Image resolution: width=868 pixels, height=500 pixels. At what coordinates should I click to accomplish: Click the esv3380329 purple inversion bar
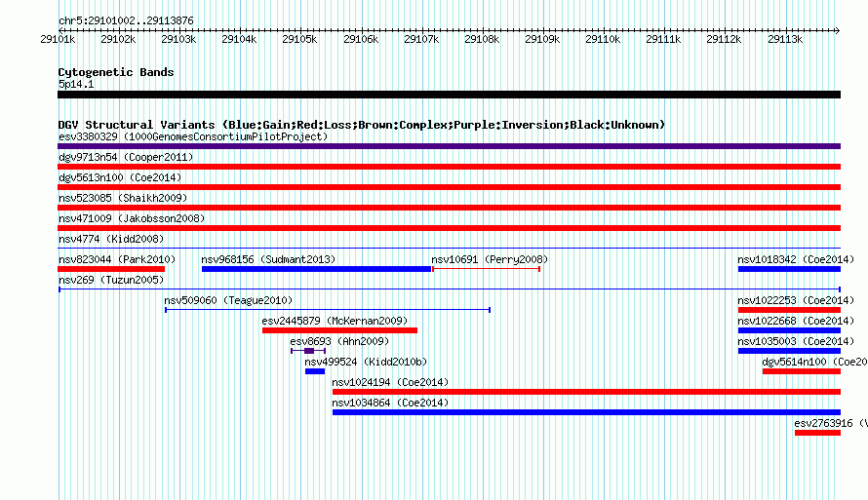pos(449,146)
